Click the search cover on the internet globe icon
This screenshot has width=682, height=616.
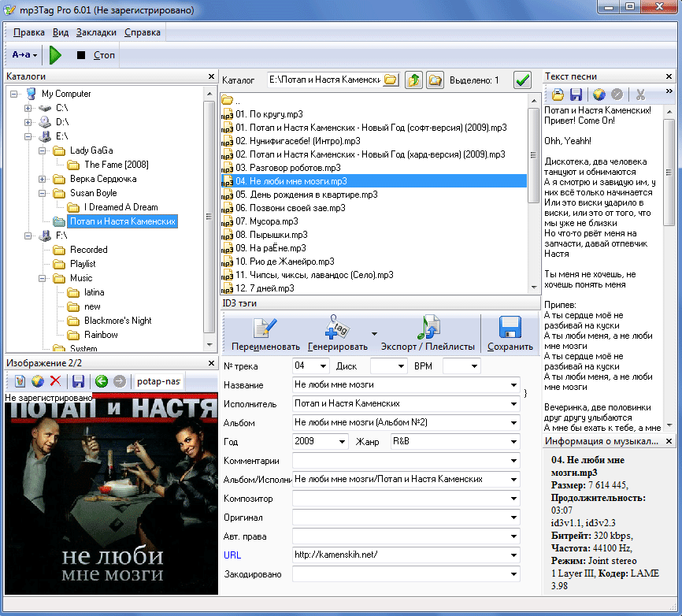pos(37,381)
